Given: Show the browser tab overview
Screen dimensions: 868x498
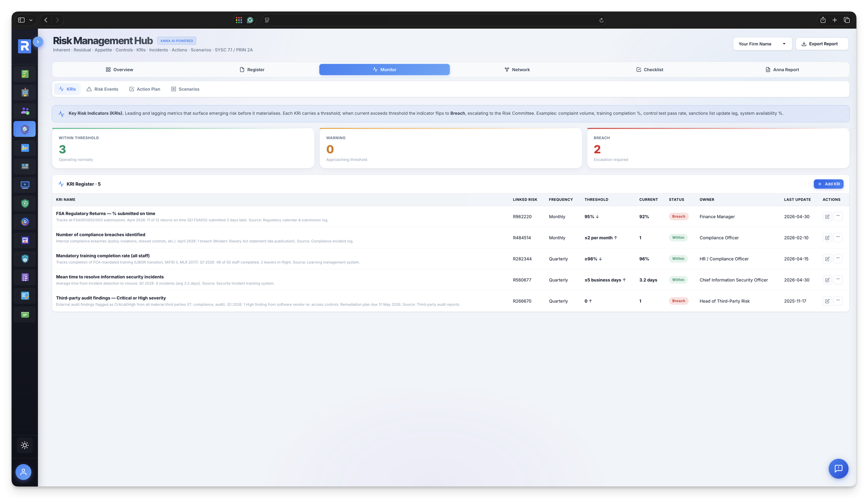Looking at the screenshot, I should tap(846, 20).
